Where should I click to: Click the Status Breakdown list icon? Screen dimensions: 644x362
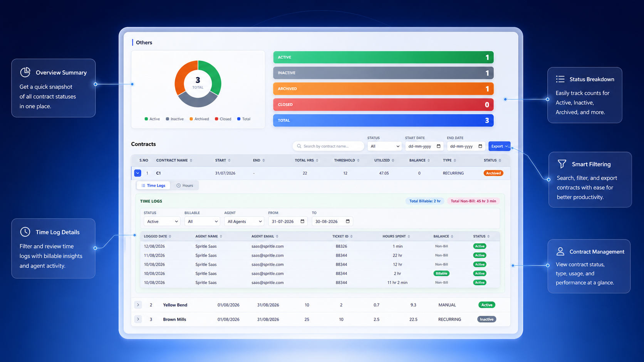pos(560,79)
